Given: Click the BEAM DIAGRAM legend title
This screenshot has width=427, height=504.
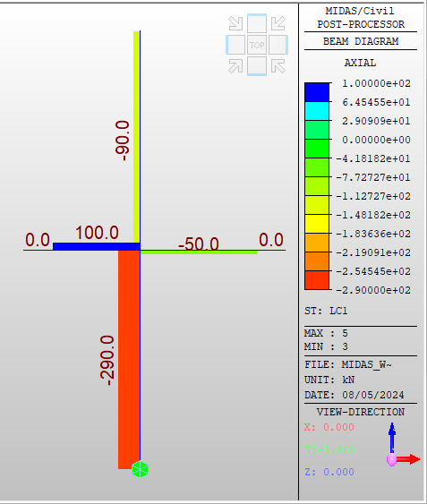Looking at the screenshot, I should coord(361,41).
